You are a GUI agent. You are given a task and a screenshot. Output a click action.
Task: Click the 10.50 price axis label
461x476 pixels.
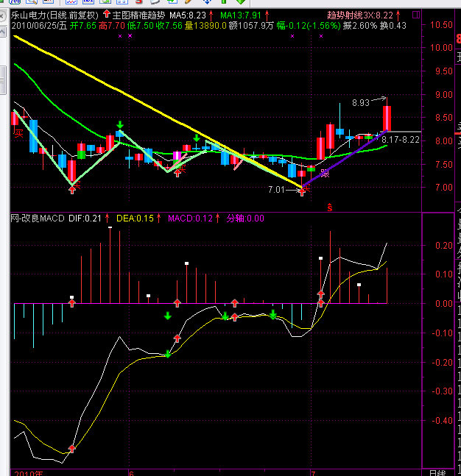[x=441, y=25]
